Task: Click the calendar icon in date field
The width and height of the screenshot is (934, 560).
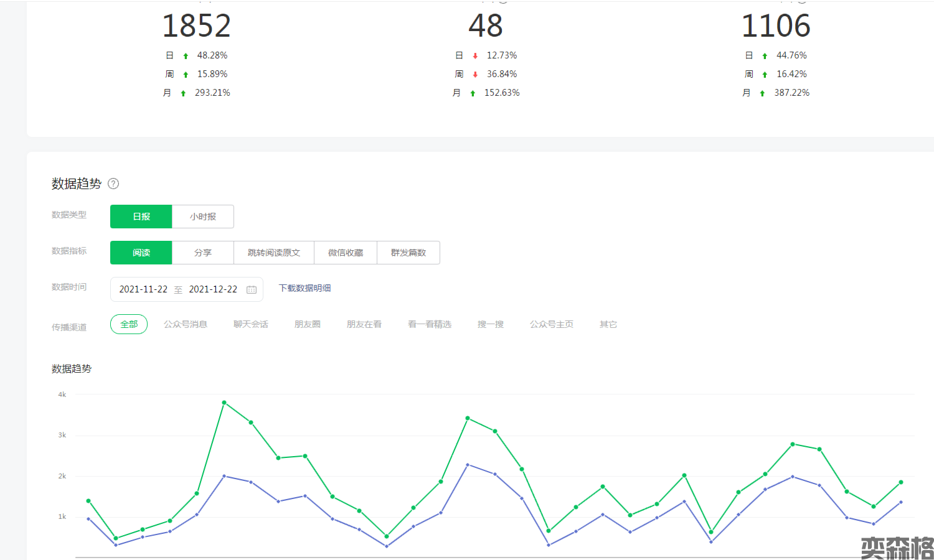Action: point(252,289)
